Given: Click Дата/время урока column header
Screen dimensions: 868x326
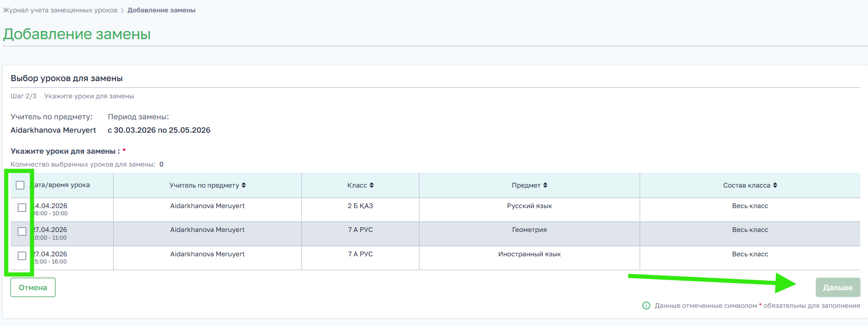Looking at the screenshot, I should coord(61,185).
